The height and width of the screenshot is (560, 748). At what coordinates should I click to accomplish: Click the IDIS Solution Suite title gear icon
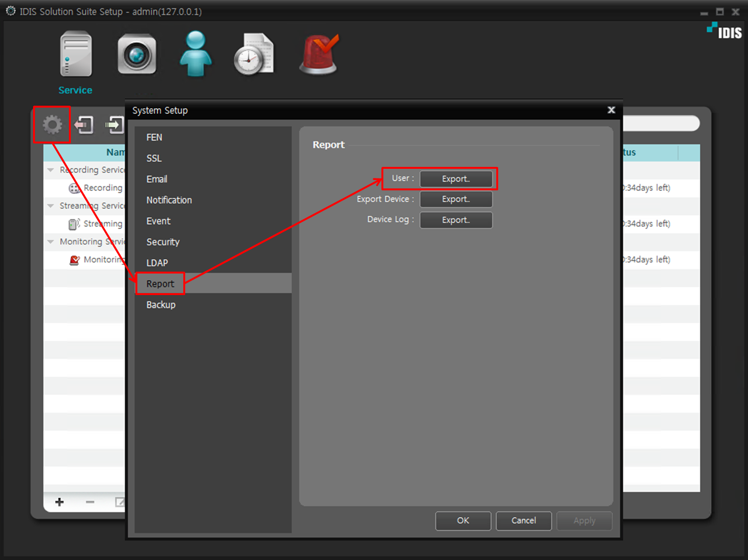pos(11,11)
